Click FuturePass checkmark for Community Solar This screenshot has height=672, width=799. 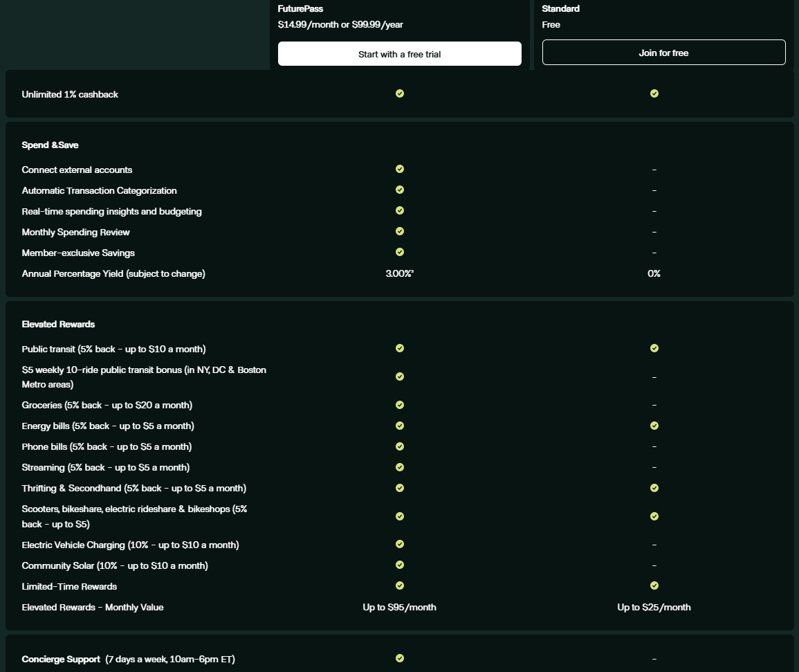point(400,565)
